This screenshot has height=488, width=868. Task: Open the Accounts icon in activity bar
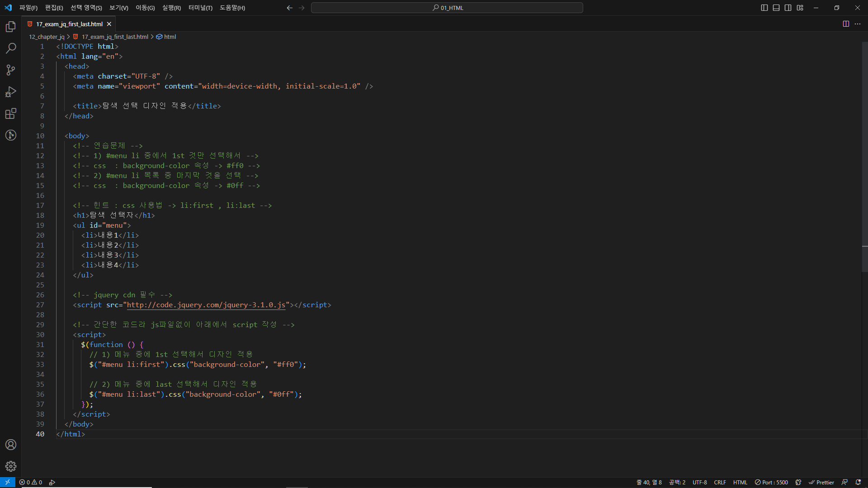(x=11, y=445)
